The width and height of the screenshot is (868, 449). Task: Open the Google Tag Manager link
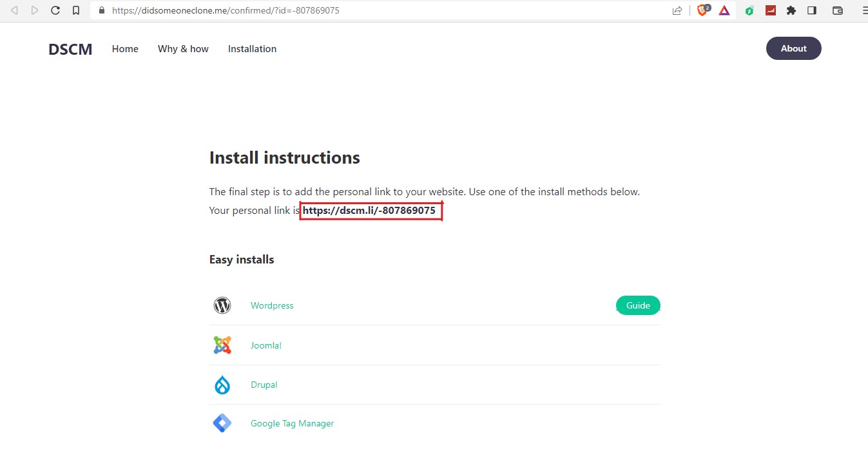292,424
